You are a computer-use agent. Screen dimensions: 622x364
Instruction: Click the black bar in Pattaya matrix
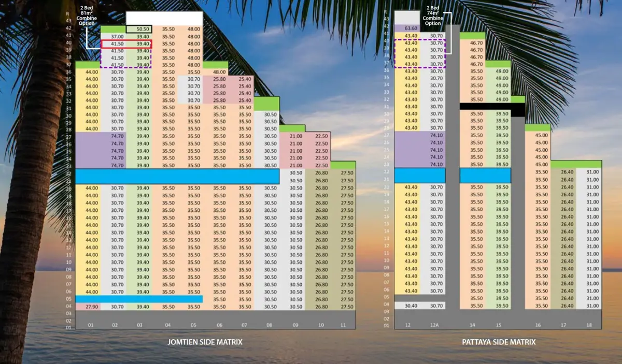tap(492, 106)
